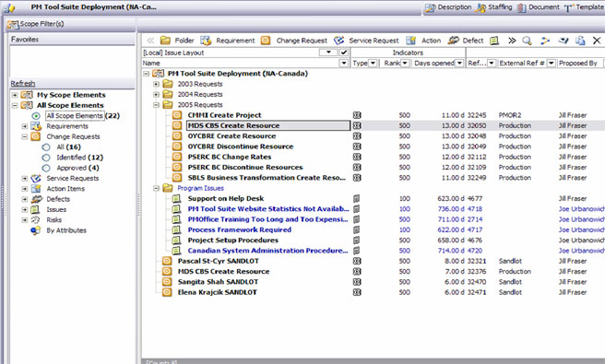The width and height of the screenshot is (605, 364).
Task: Click the Defects icon in scope tree
Action: click(x=37, y=199)
